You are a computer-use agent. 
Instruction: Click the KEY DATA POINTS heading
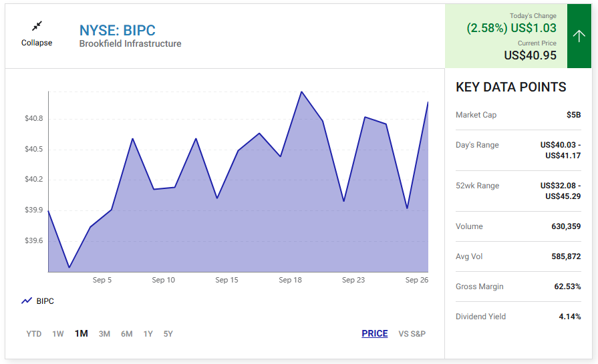tap(511, 87)
